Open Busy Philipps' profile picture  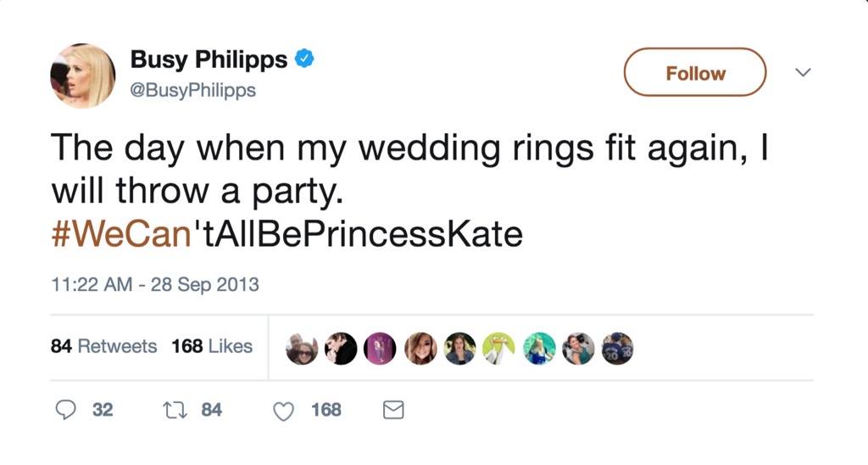(82, 75)
